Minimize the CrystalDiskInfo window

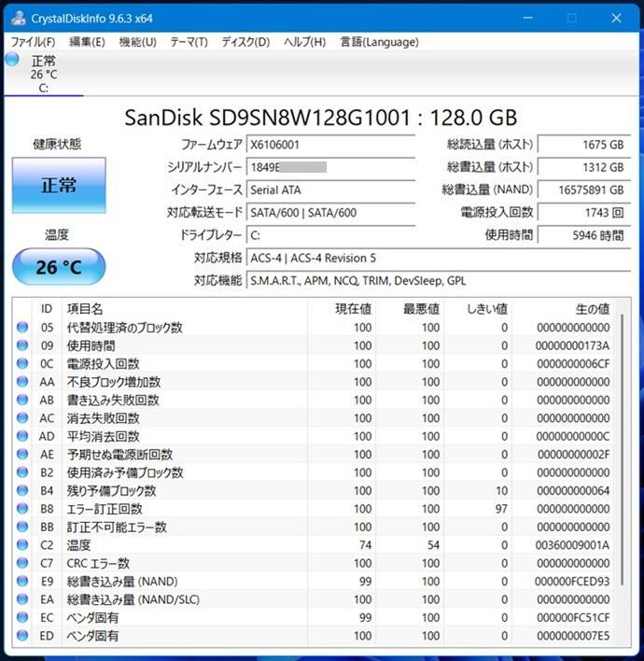(x=527, y=18)
